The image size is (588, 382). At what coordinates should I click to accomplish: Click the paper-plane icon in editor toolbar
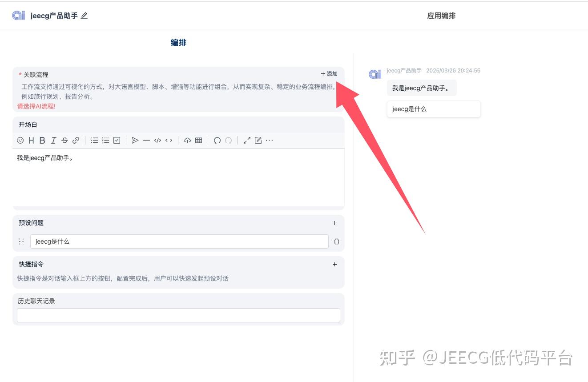(x=135, y=141)
